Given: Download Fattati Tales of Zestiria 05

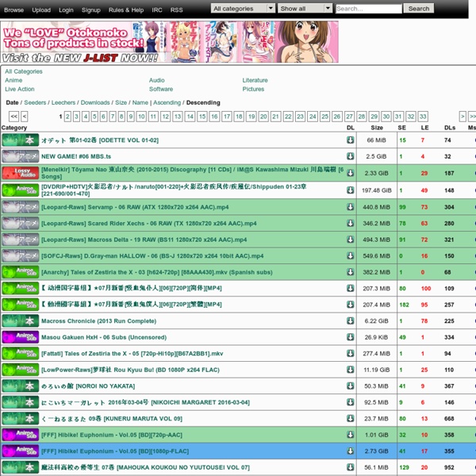Looking at the screenshot, I should pyautogui.click(x=351, y=353).
